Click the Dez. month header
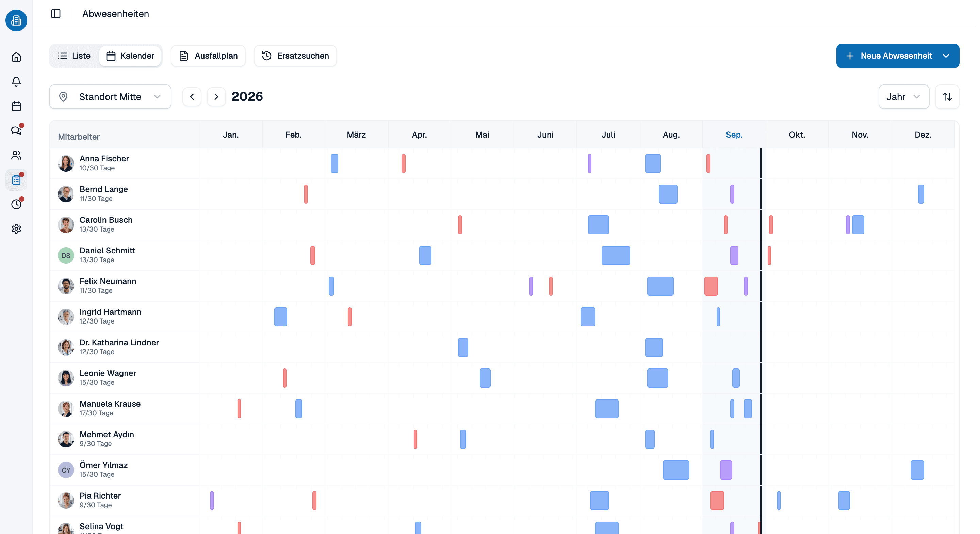The height and width of the screenshot is (534, 980). (x=923, y=135)
